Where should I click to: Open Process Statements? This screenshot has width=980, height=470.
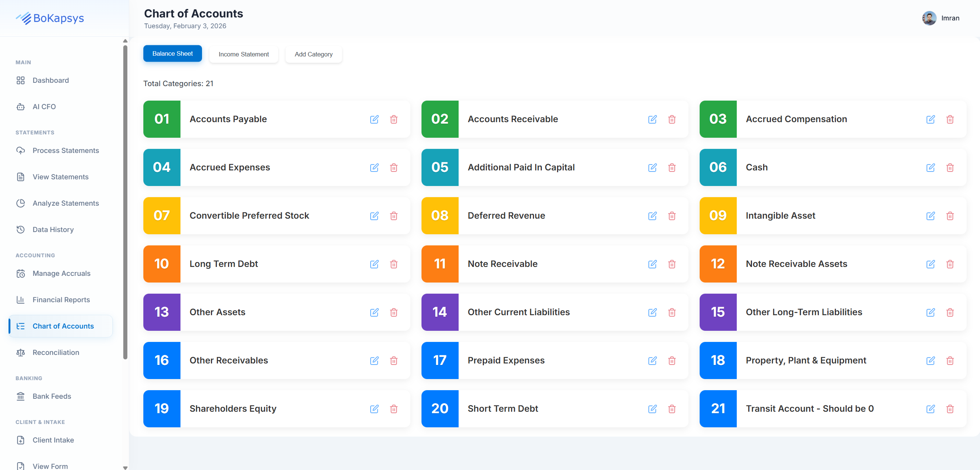(x=65, y=150)
